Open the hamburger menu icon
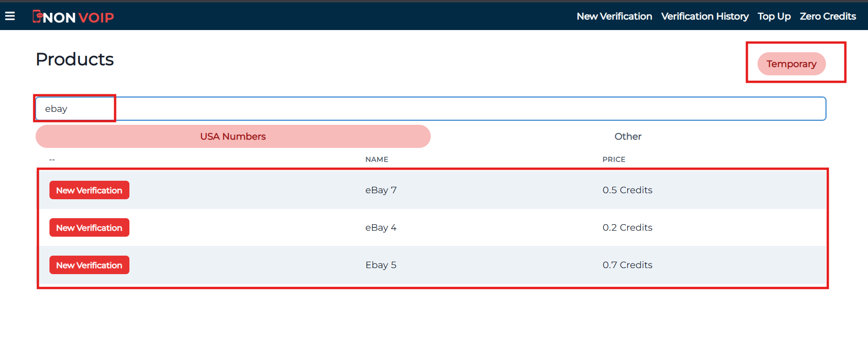 pos(10,17)
